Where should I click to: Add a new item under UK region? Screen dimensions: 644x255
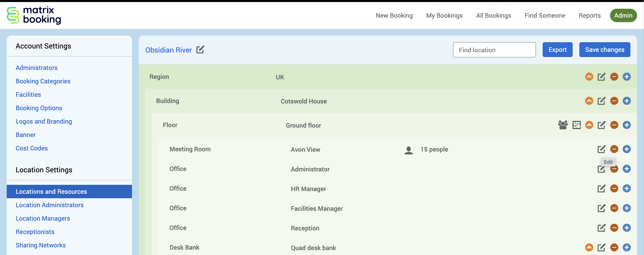click(627, 77)
